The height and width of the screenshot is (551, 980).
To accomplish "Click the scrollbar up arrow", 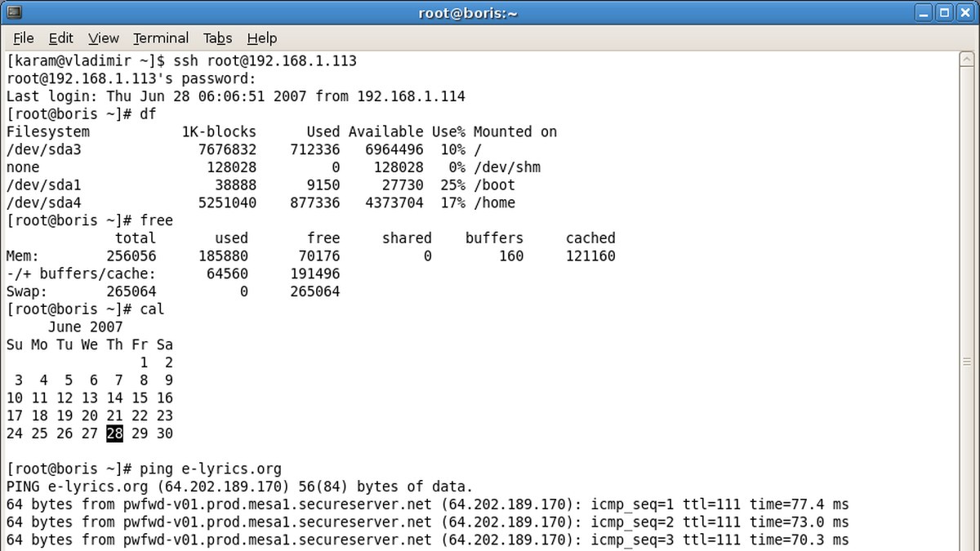I will click(x=968, y=60).
